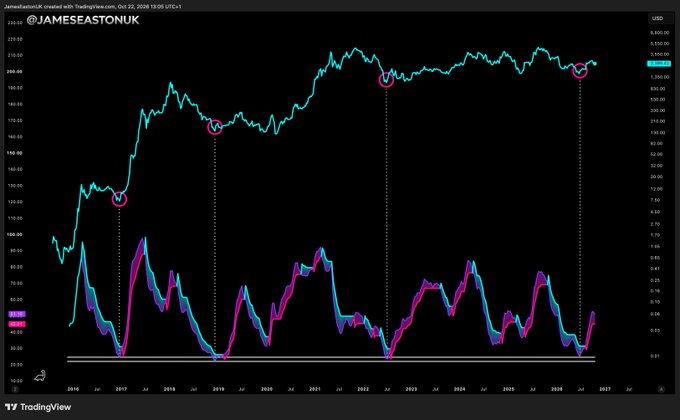Click the 2020 label on time axis
Image resolution: width=680 pixels, height=420 pixels.
tap(267, 389)
